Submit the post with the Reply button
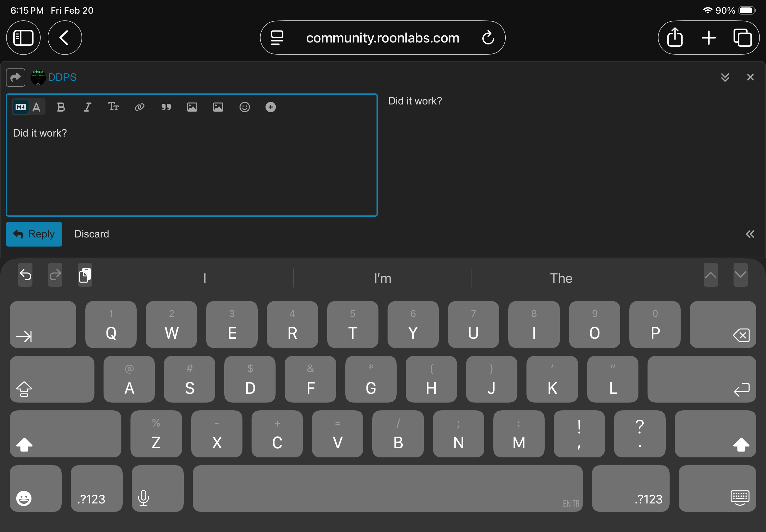The height and width of the screenshot is (532, 766). 34,234
